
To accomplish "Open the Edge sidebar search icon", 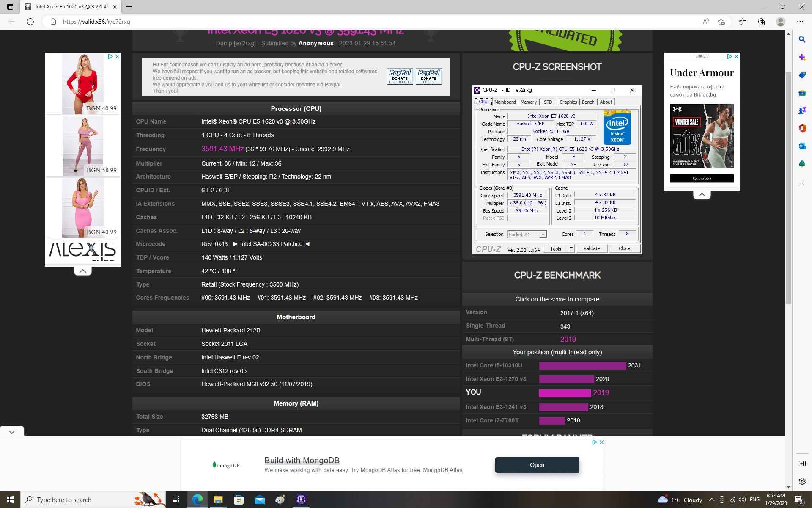I will (x=802, y=39).
